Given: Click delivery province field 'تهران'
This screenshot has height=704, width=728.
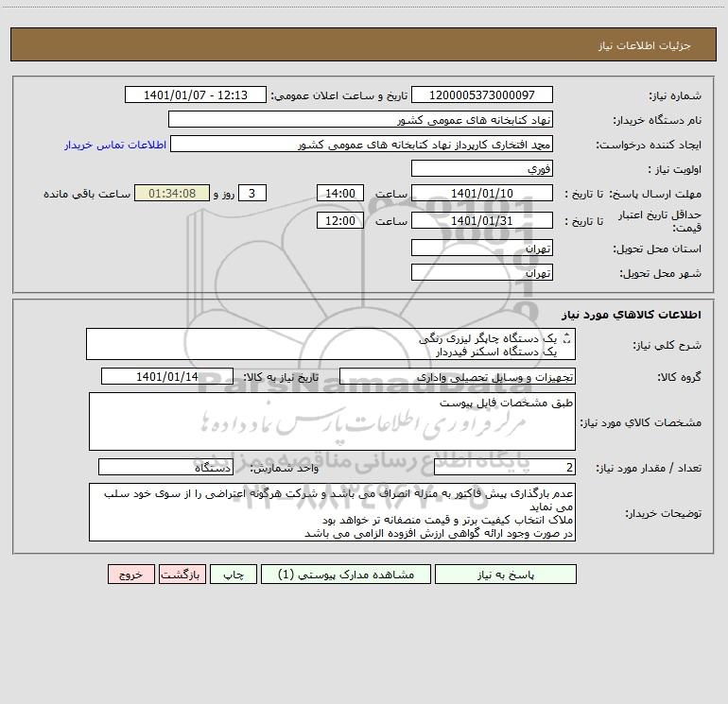Looking at the screenshot, I should click(x=482, y=249).
